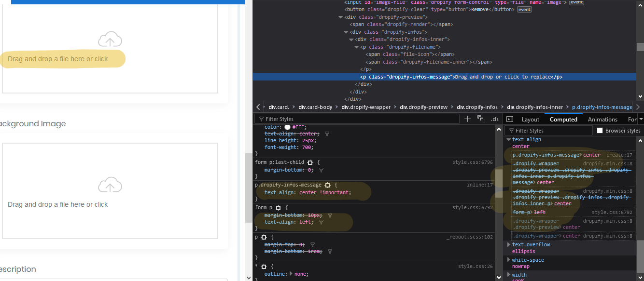This screenshot has width=644, height=281.
Task: Open the Animations tab
Action: [602, 119]
